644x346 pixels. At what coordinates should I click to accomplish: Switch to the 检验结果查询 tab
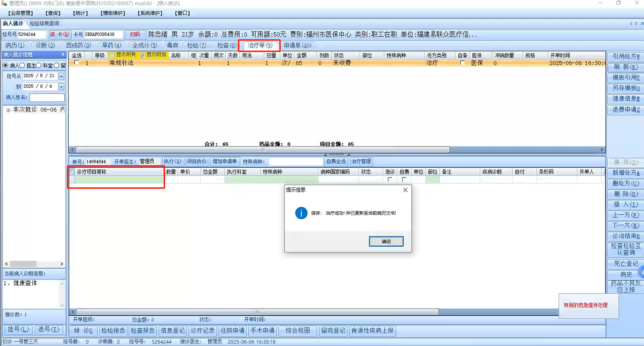click(x=44, y=24)
